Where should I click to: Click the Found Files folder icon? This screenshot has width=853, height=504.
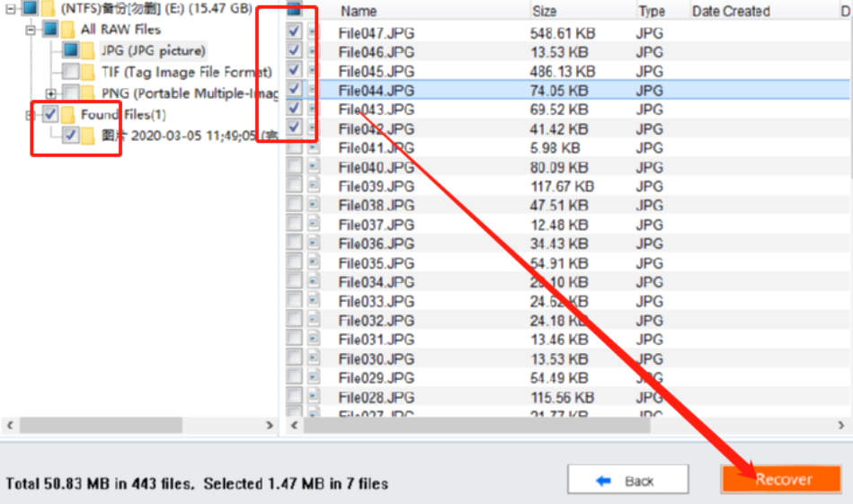click(x=67, y=114)
